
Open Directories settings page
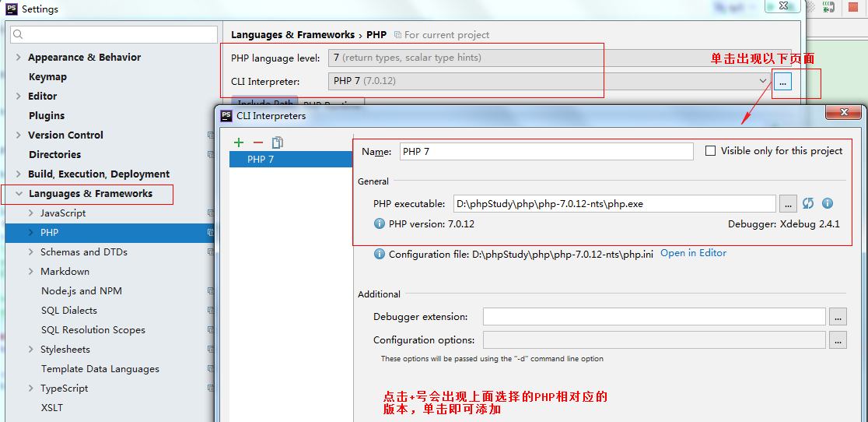click(54, 154)
